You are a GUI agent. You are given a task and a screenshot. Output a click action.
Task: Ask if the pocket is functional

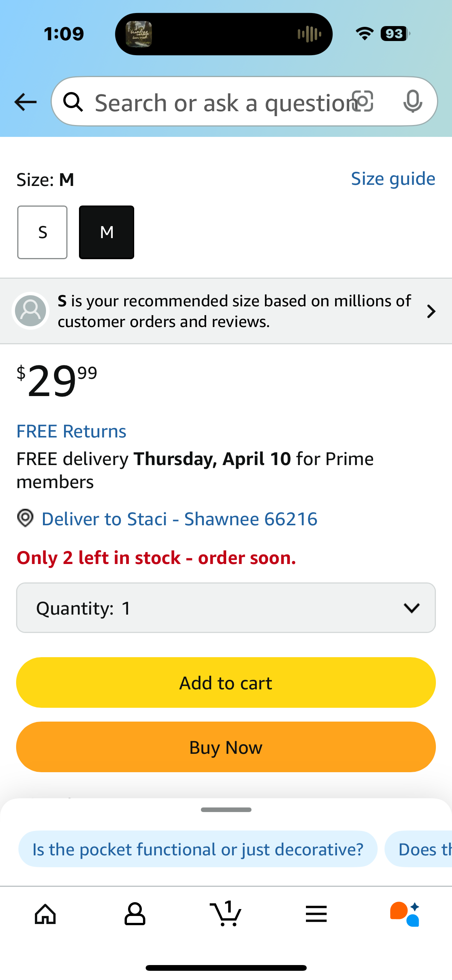[198, 849]
